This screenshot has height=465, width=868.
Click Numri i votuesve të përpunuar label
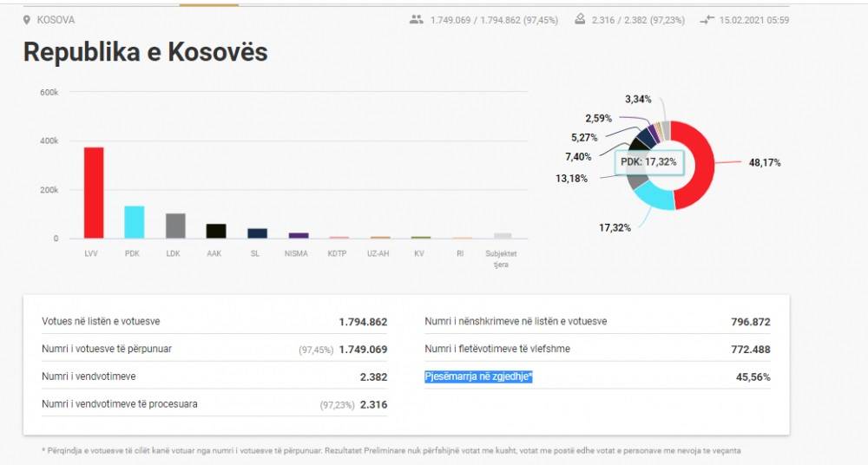(107, 349)
